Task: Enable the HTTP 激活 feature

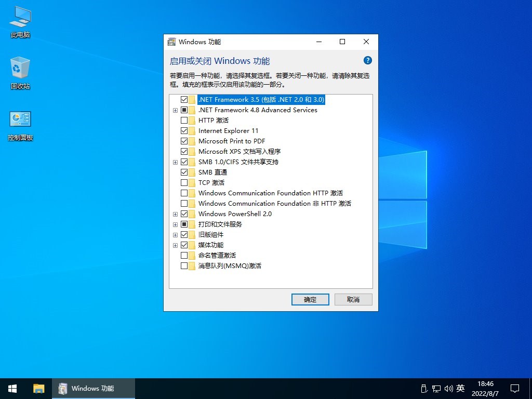Action: click(184, 120)
